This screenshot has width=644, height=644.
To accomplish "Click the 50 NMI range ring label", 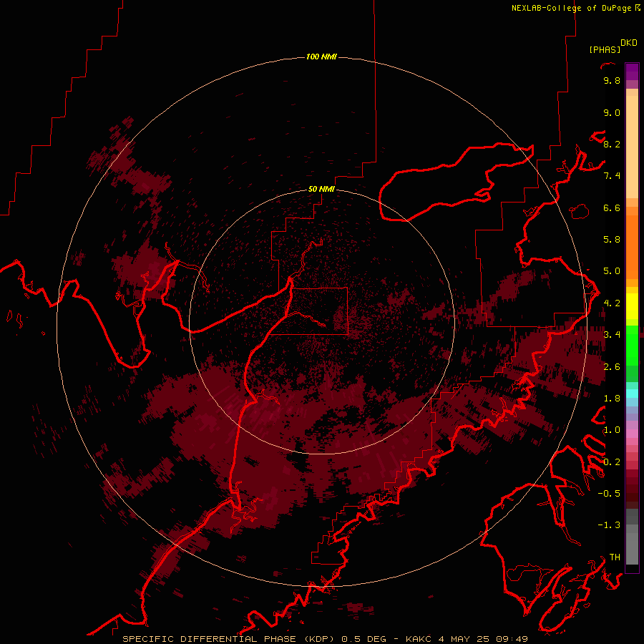I will pos(321,189).
